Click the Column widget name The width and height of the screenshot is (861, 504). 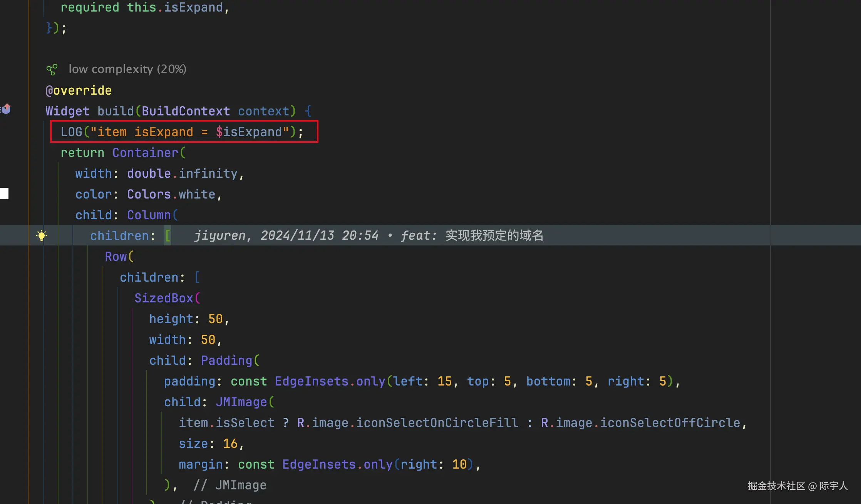[149, 215]
